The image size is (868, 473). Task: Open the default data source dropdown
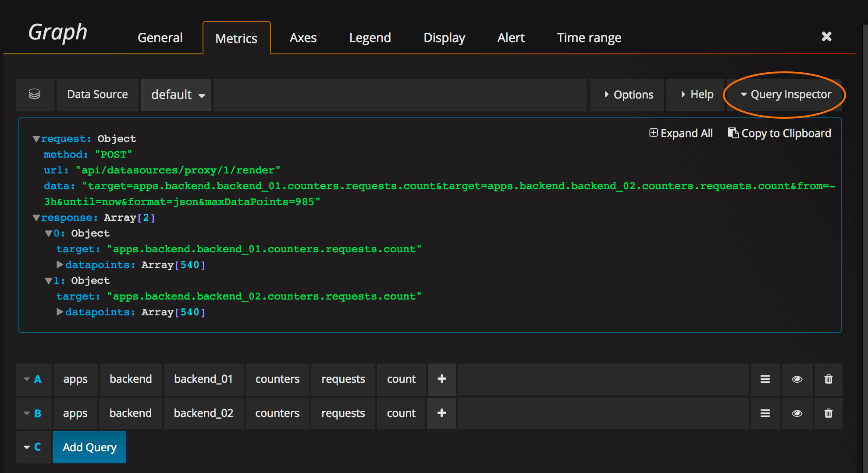[x=176, y=95]
